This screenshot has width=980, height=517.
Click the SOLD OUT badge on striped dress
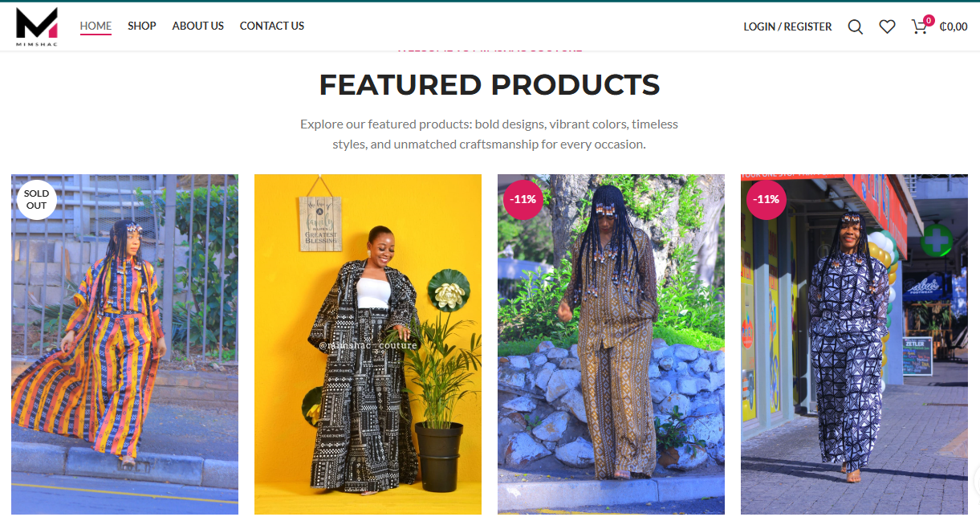(x=36, y=199)
